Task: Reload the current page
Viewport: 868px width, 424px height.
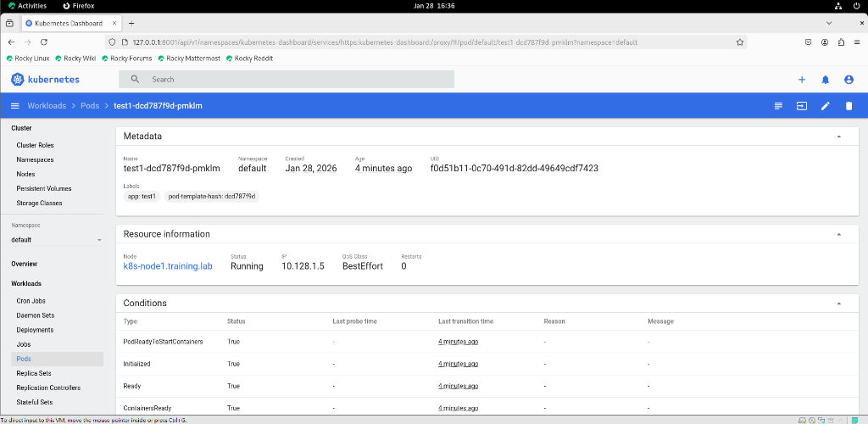Action: tap(44, 42)
